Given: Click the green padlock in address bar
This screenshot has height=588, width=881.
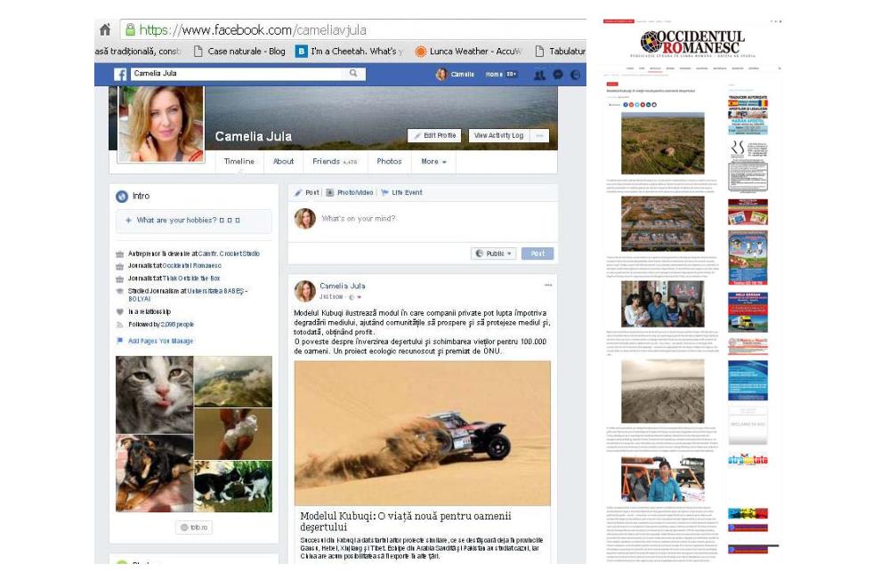Looking at the screenshot, I should point(130,29).
